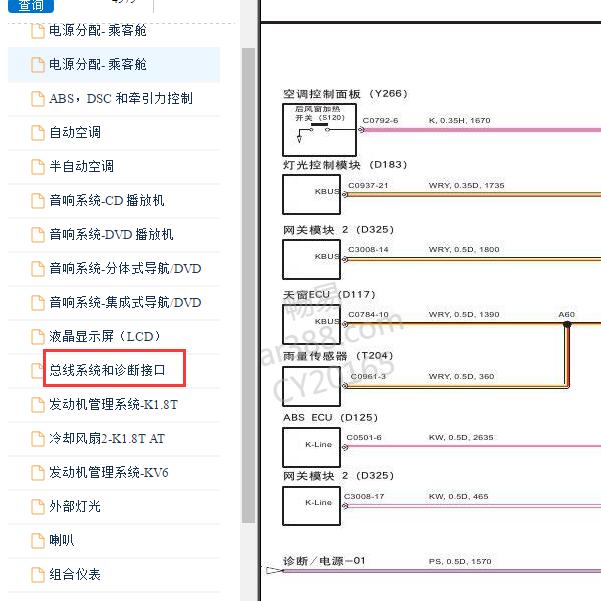Image resolution: width=601 pixels, height=601 pixels.
Task: Click document icon beside 冷却风扇2-K1.8T AT
Action: [x=38, y=438]
